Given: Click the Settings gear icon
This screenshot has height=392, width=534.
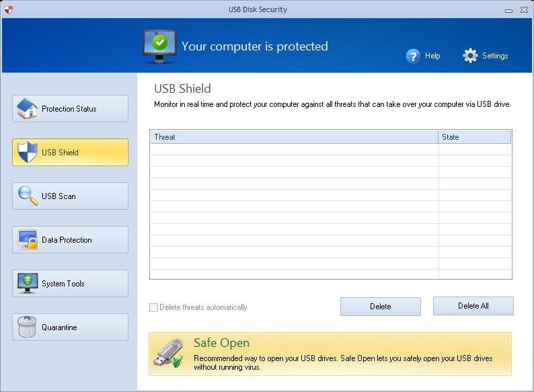Looking at the screenshot, I should 470,56.
